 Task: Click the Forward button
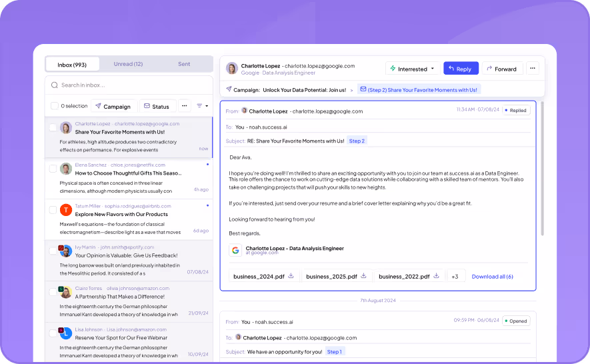click(502, 69)
